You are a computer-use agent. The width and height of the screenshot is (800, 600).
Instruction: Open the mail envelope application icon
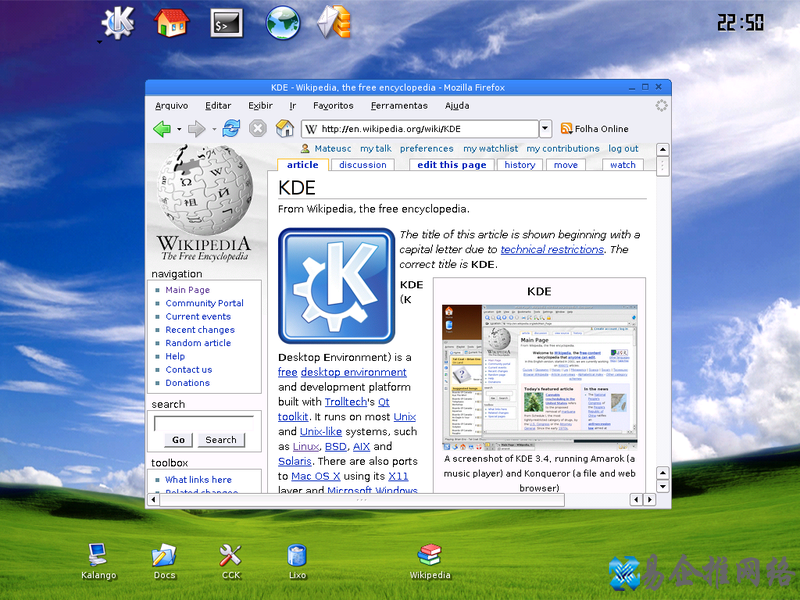pyautogui.click(x=334, y=22)
